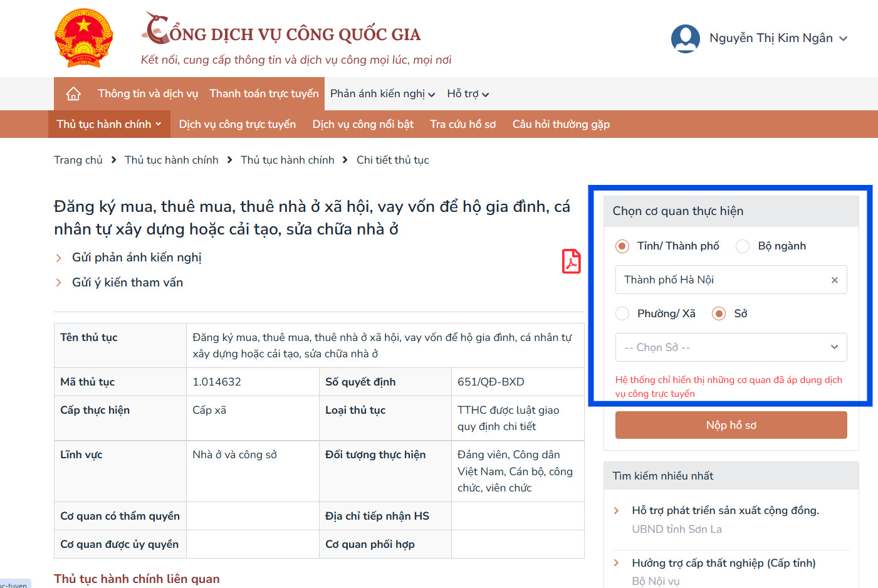The width and height of the screenshot is (878, 588).
Task: Click the arrow before Gửi ý kiến tham vấn
Action: (x=58, y=283)
